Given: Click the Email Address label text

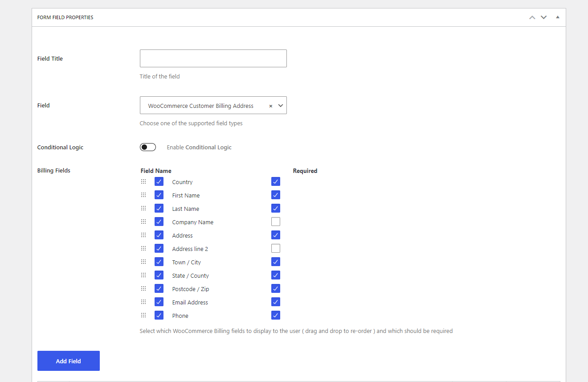Looking at the screenshot, I should coord(190,302).
